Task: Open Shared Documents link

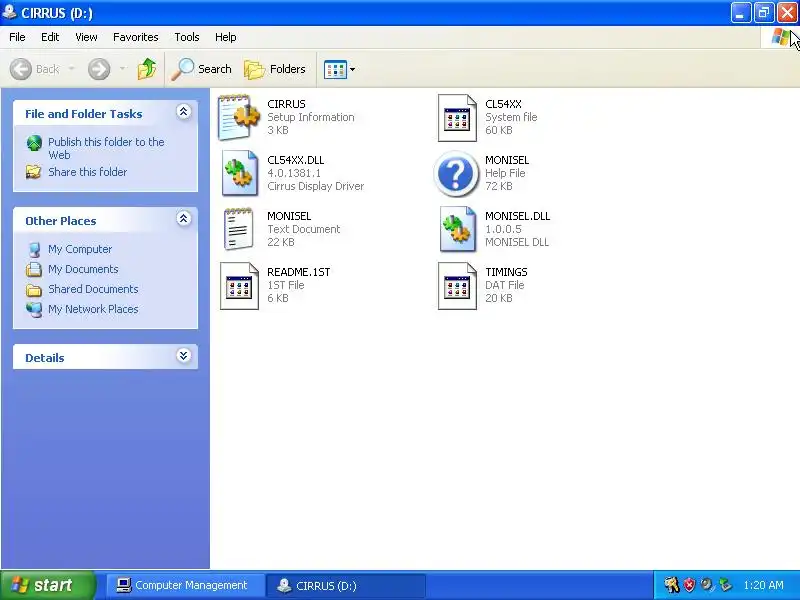Action: [93, 289]
